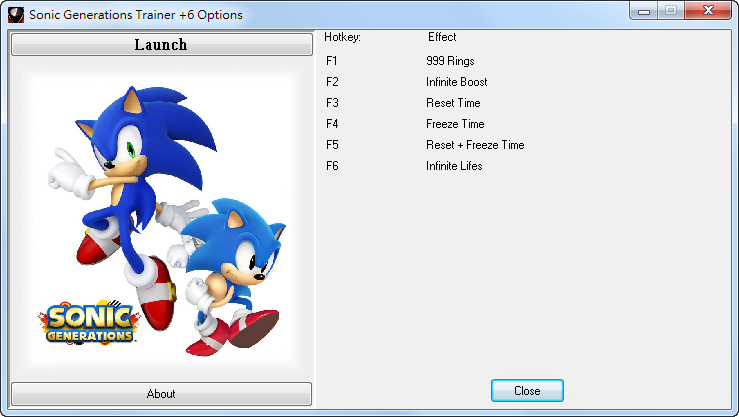Viewport: 739px width, 417px height.
Task: Close the window with the red X
Action: pos(708,10)
